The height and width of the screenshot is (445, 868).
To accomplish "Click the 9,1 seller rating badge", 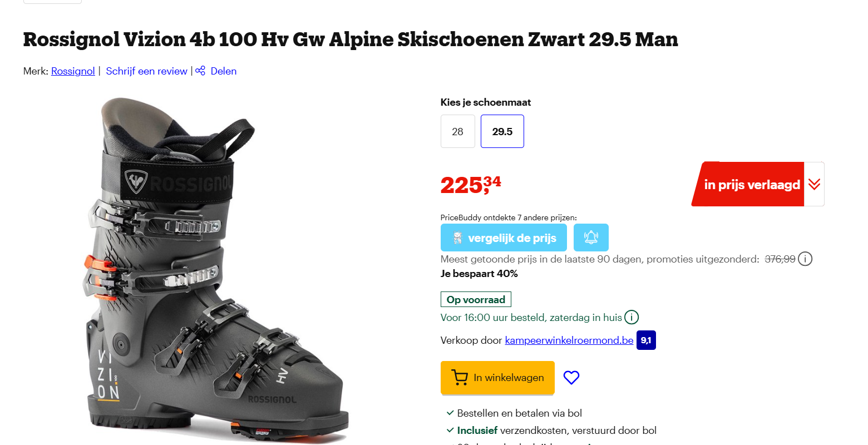I will pos(645,340).
